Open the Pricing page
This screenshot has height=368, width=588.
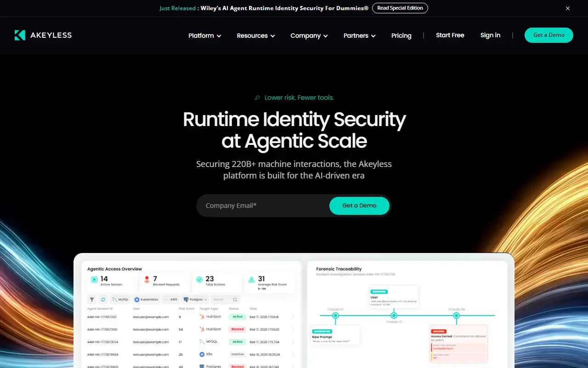pos(401,35)
